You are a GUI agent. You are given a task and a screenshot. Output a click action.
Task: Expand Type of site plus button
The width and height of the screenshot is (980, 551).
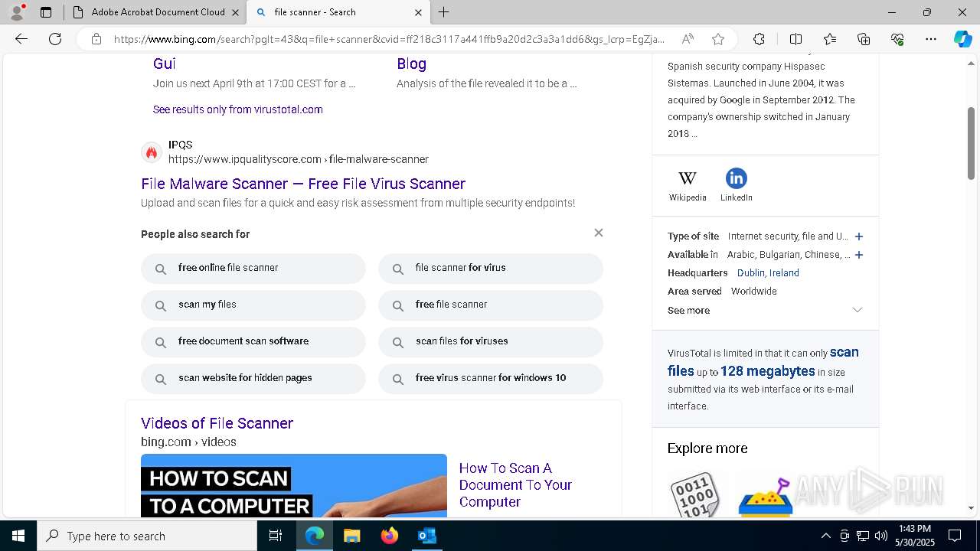(x=859, y=236)
